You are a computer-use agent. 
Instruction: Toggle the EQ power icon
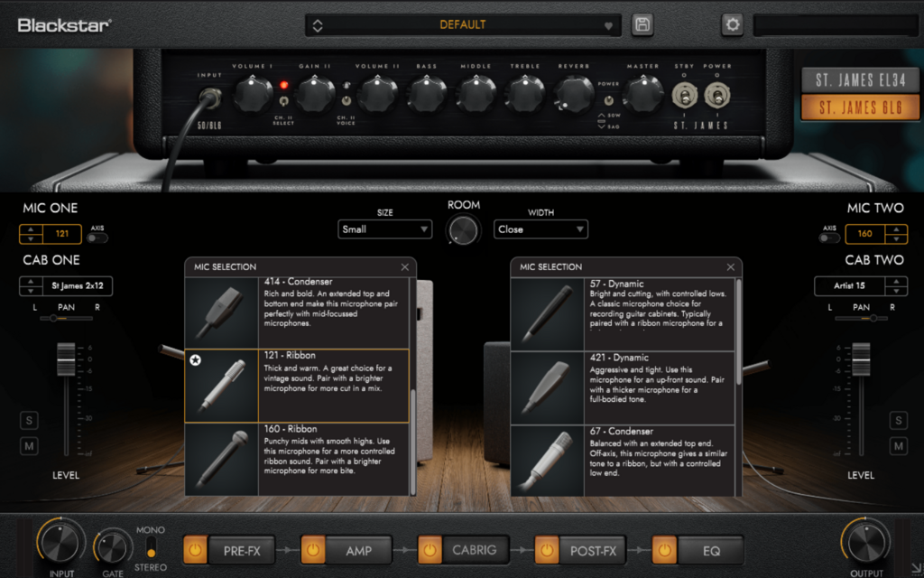click(x=664, y=549)
